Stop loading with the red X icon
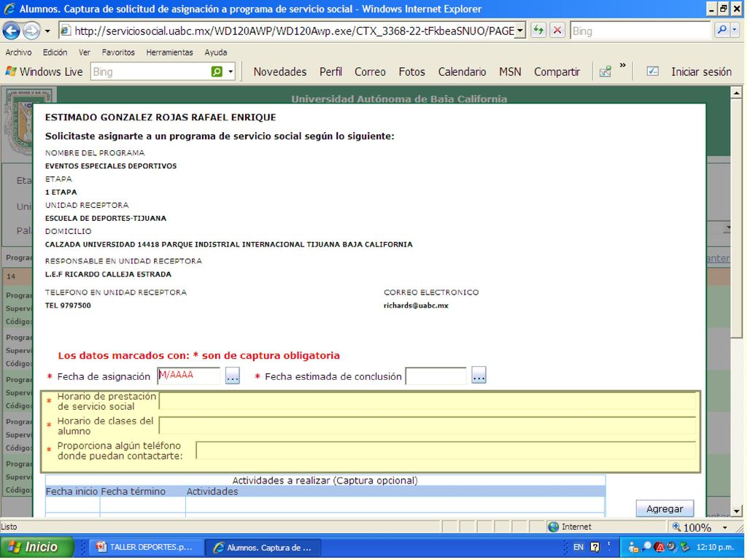747x560 pixels. pos(557,31)
